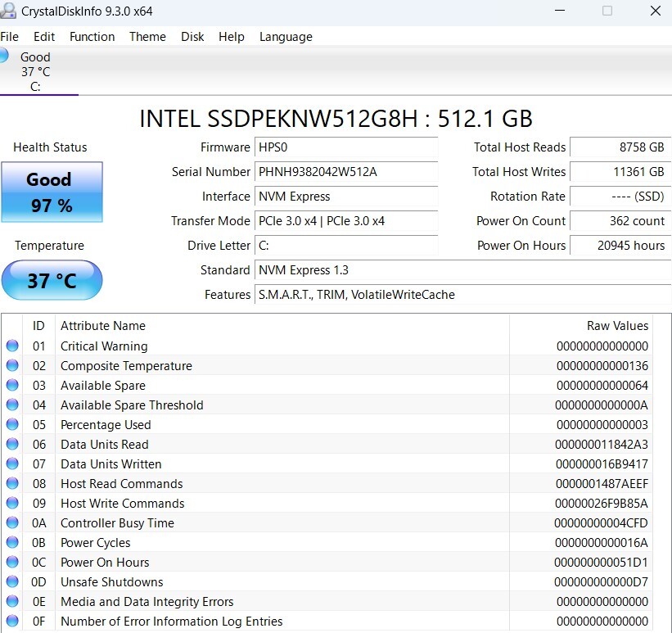
Task: Click the status orb beside Power On Hours attribute
Action: pos(12,563)
